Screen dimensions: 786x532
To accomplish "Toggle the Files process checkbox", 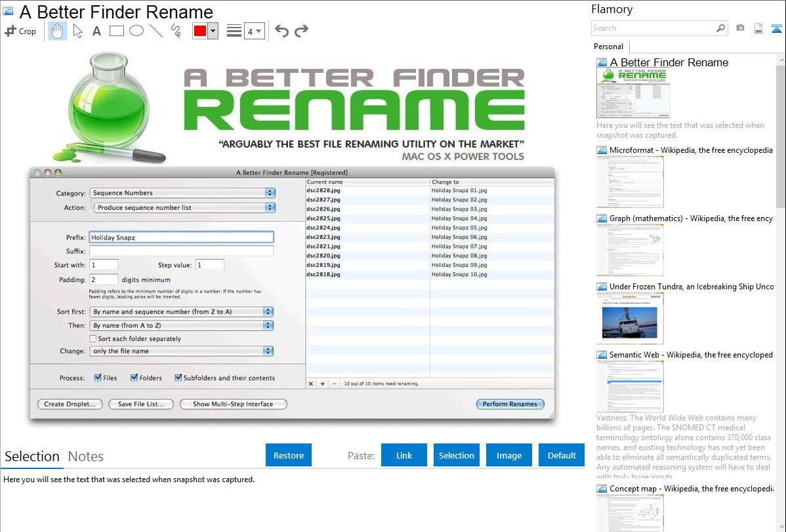I will pos(98,378).
